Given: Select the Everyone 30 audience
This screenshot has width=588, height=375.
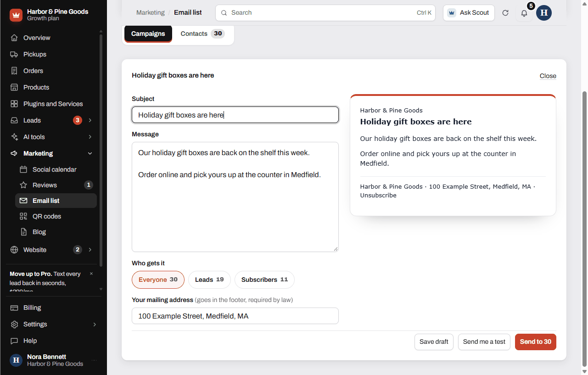Looking at the screenshot, I should click(x=158, y=280).
